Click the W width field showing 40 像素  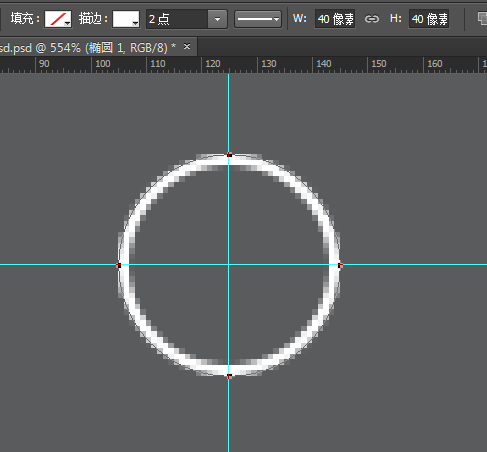[335, 19]
